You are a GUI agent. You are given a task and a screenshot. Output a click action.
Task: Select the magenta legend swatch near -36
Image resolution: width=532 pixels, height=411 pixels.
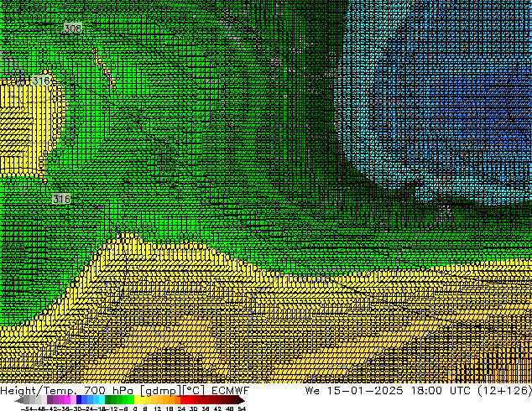(x=67, y=400)
